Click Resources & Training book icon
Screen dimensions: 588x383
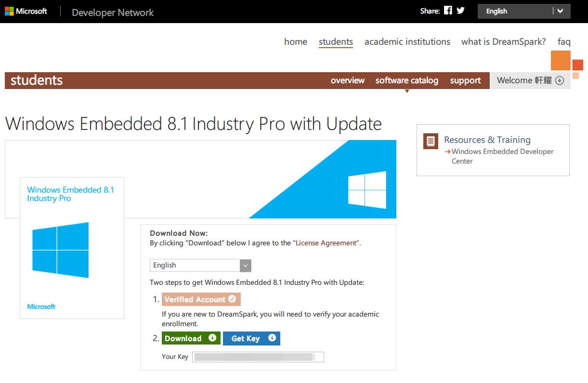point(431,141)
